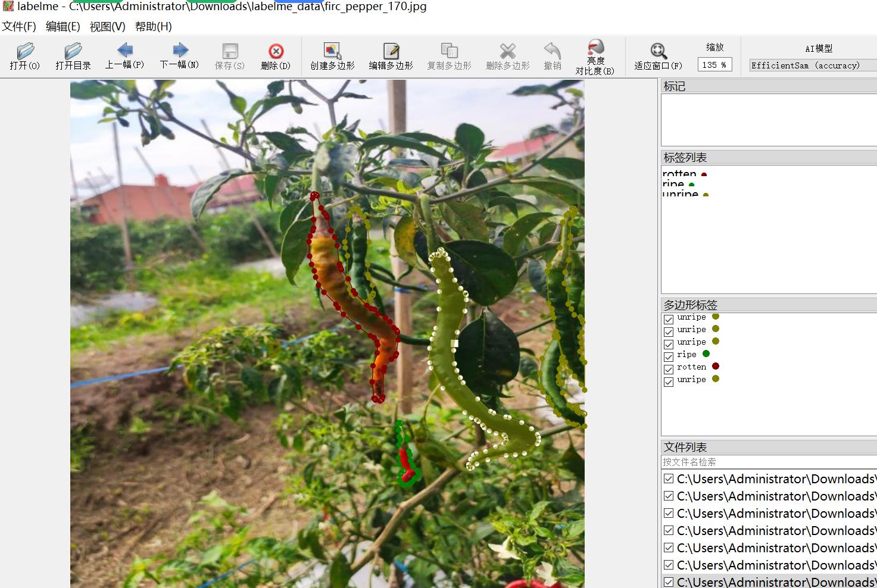Click the file name search field
Viewport: 877px width, 588px height.
click(x=768, y=462)
